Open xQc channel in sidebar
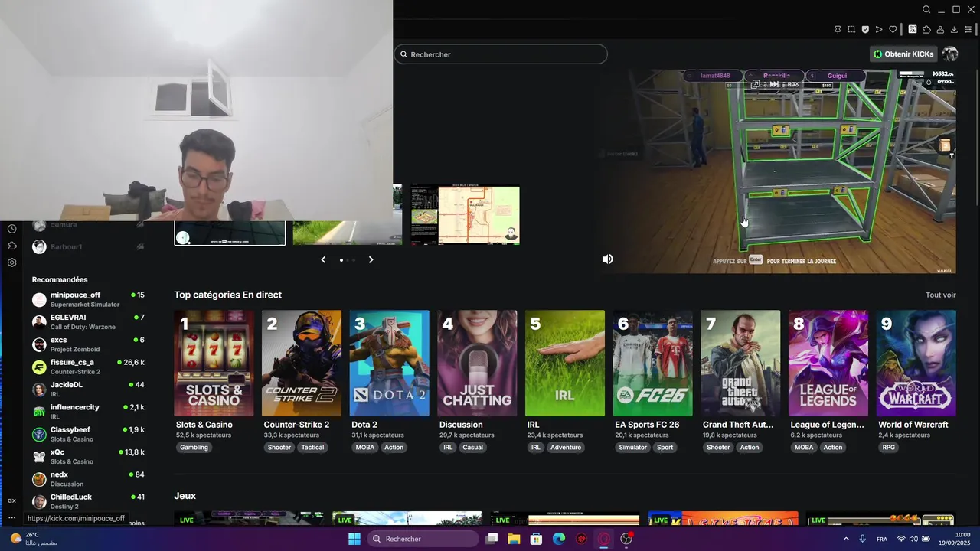Image resolution: width=980 pixels, height=551 pixels. (x=88, y=456)
